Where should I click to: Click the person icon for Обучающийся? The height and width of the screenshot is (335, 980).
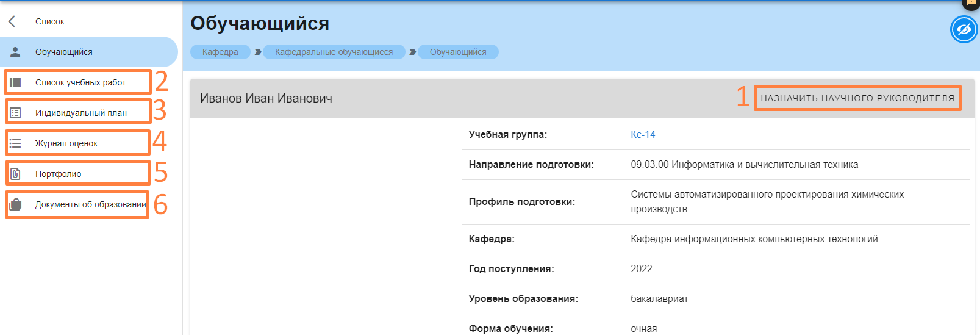click(x=15, y=52)
